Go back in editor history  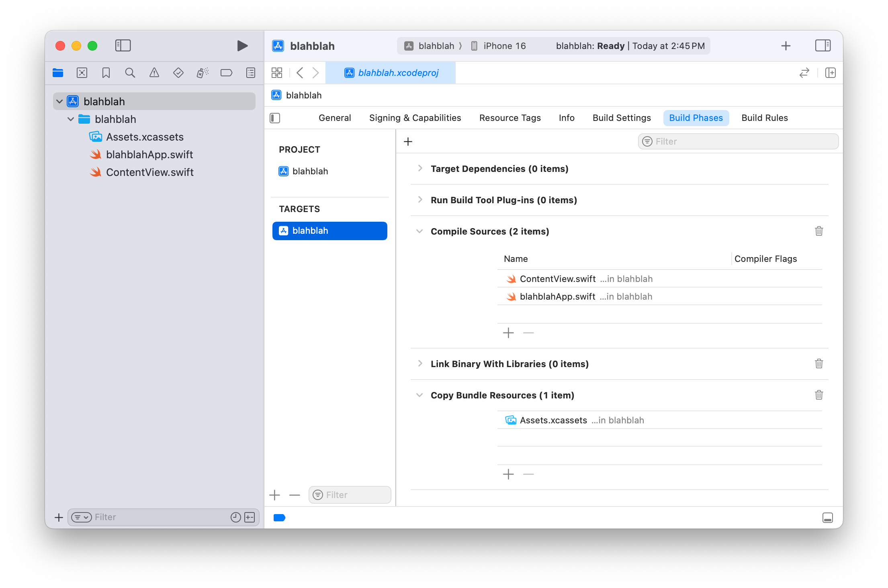pos(300,73)
